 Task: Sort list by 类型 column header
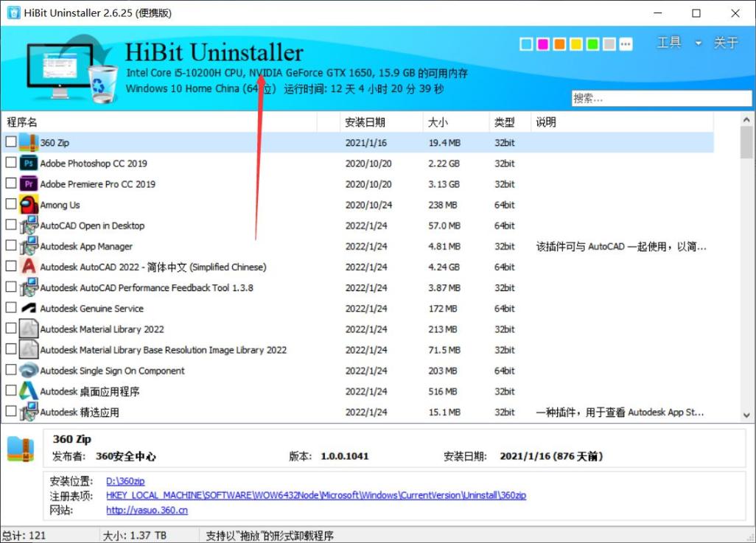[510, 122]
